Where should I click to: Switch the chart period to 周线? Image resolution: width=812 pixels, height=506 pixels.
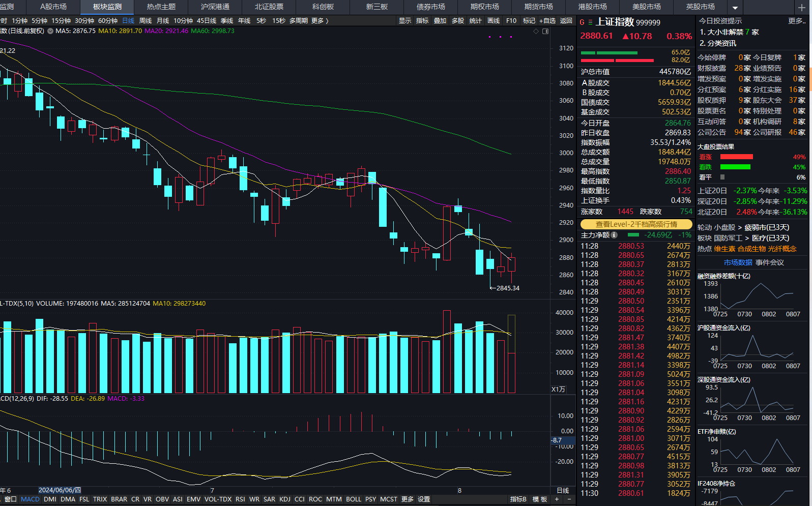coord(146,21)
